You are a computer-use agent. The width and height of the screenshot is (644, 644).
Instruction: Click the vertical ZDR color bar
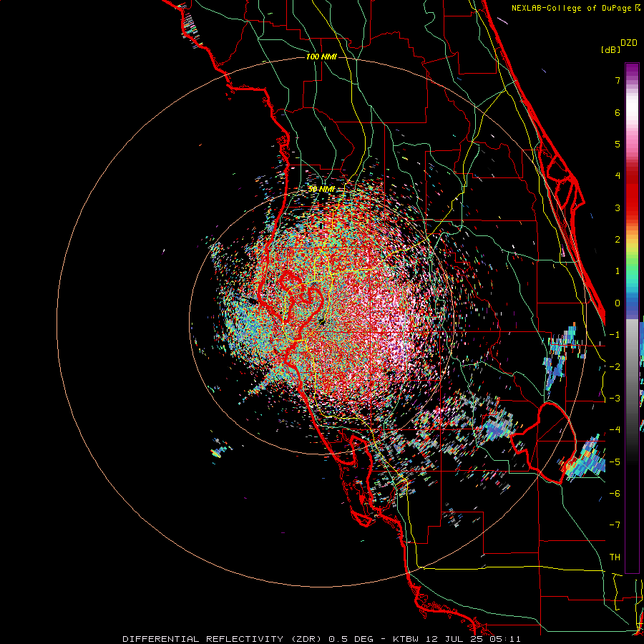pyautogui.click(x=632, y=318)
